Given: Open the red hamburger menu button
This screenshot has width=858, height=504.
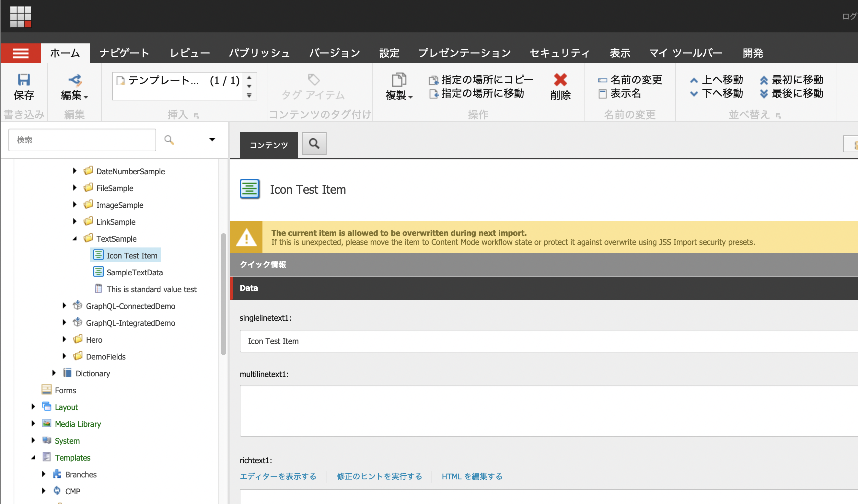Looking at the screenshot, I should [x=20, y=53].
